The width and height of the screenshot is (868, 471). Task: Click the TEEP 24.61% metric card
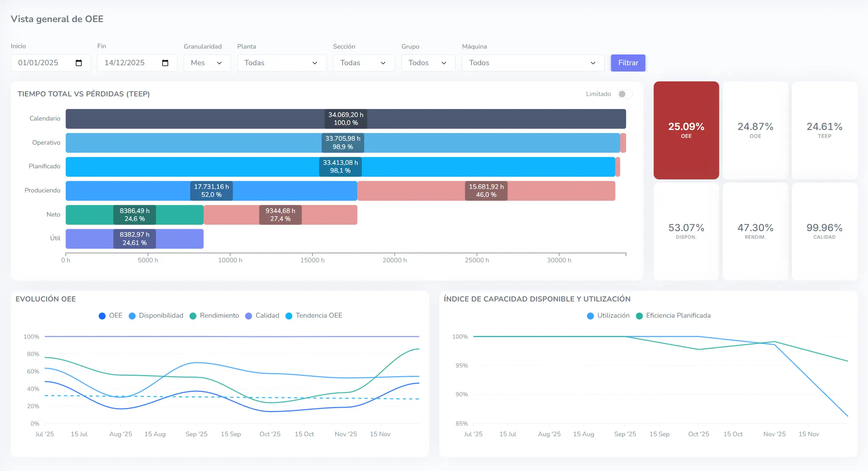[x=825, y=130]
